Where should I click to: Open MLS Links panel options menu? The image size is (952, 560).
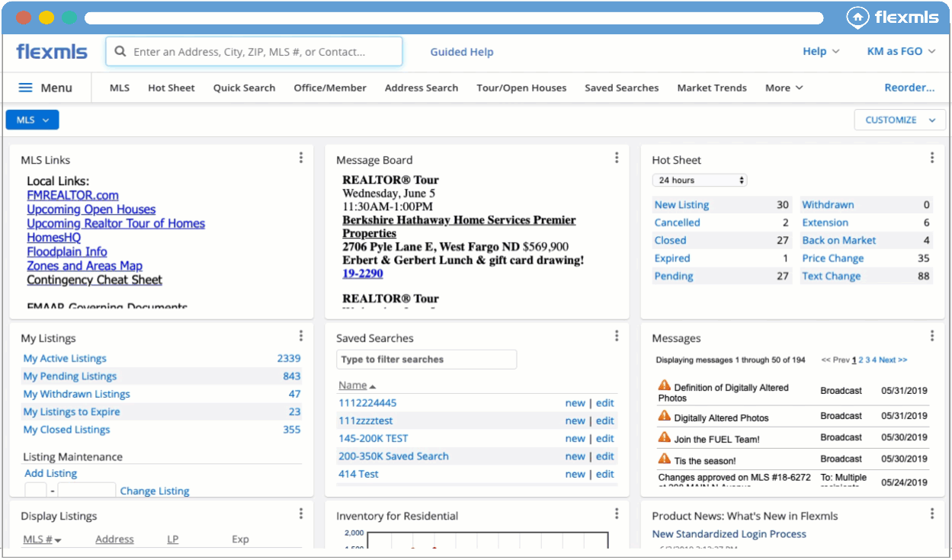point(300,158)
